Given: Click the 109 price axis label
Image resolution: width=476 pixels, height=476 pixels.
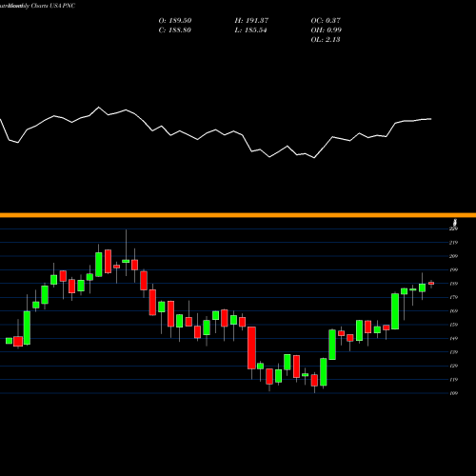Looking at the screenshot, I should tap(454, 393).
